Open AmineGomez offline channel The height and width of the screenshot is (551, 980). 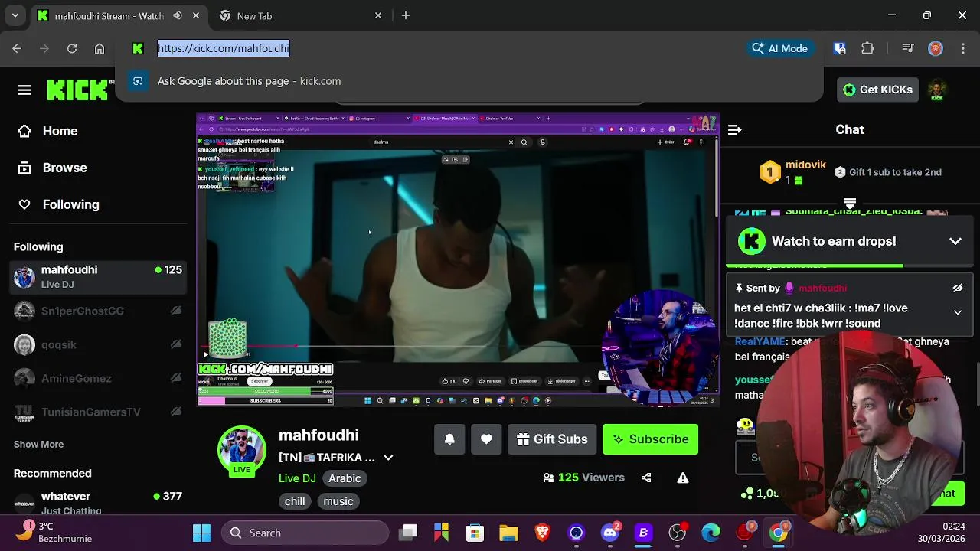coord(98,378)
